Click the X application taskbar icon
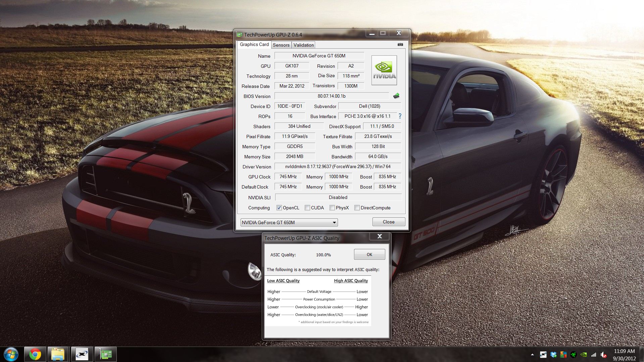The image size is (644, 362). (x=82, y=354)
